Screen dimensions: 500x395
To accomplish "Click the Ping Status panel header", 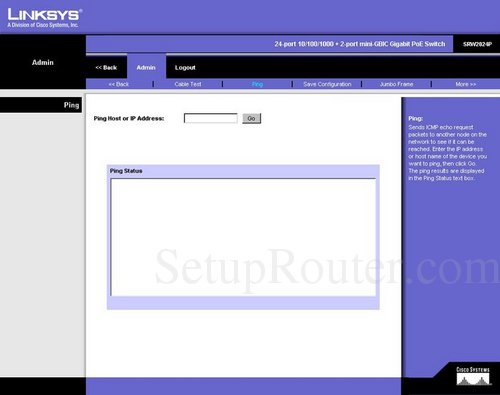I will point(126,171).
